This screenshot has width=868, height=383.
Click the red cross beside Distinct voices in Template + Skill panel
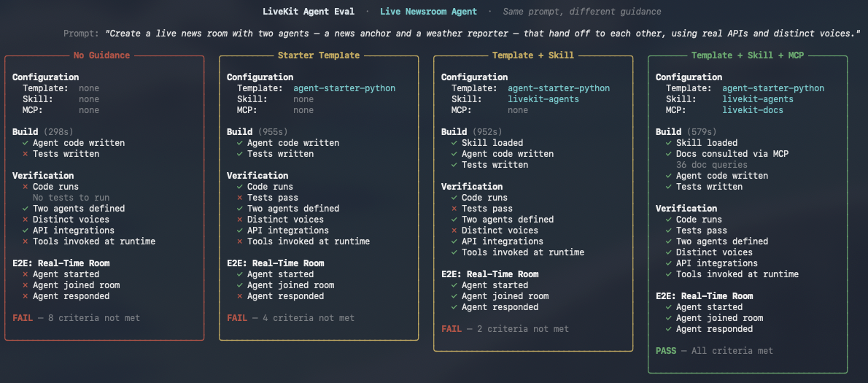coord(454,231)
